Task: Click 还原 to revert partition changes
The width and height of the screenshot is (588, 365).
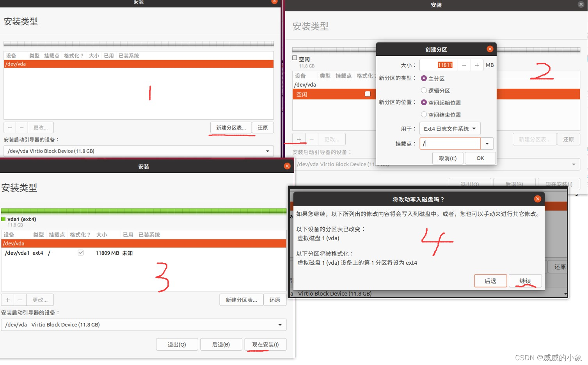Action: pyautogui.click(x=275, y=299)
